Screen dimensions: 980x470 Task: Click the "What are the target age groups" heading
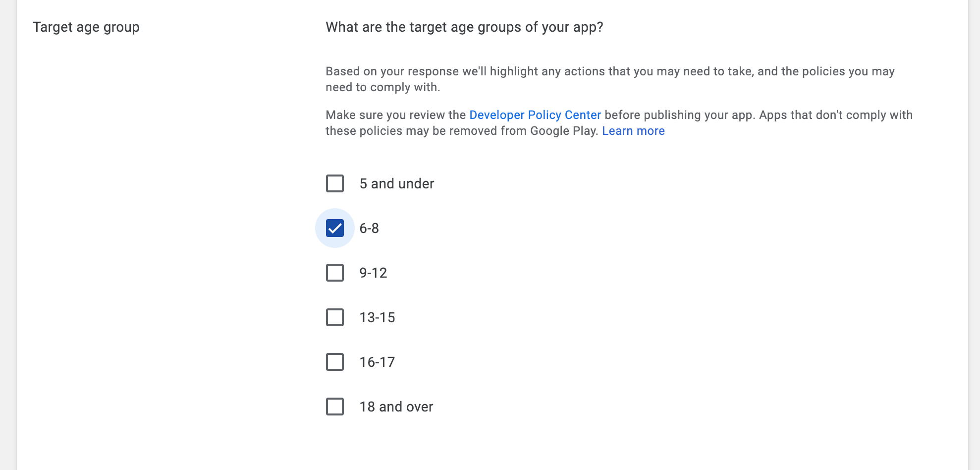[464, 27]
